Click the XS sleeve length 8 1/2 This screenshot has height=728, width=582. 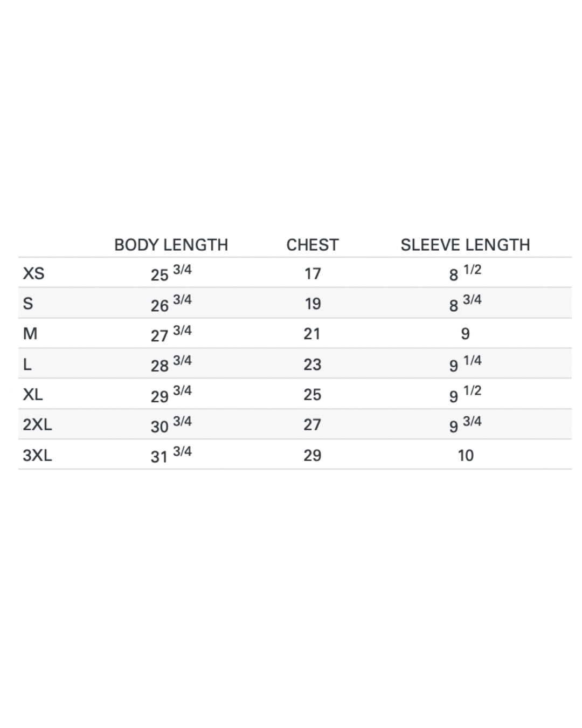tap(465, 273)
